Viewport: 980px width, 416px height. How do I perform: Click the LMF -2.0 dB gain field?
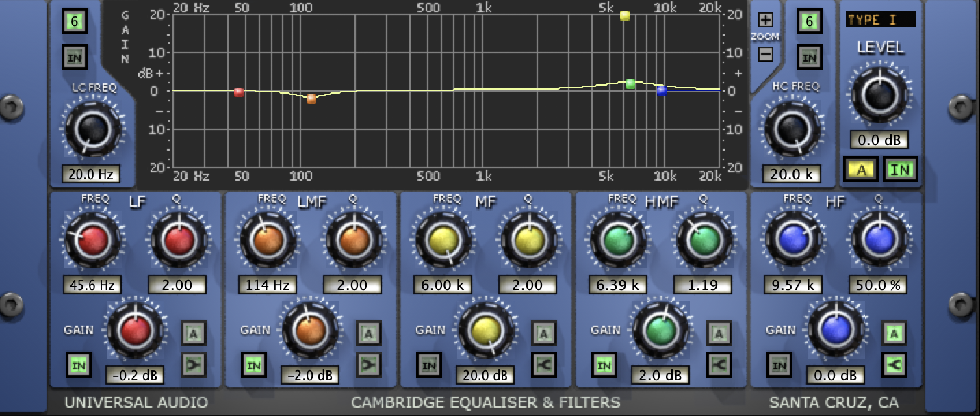[x=309, y=376]
